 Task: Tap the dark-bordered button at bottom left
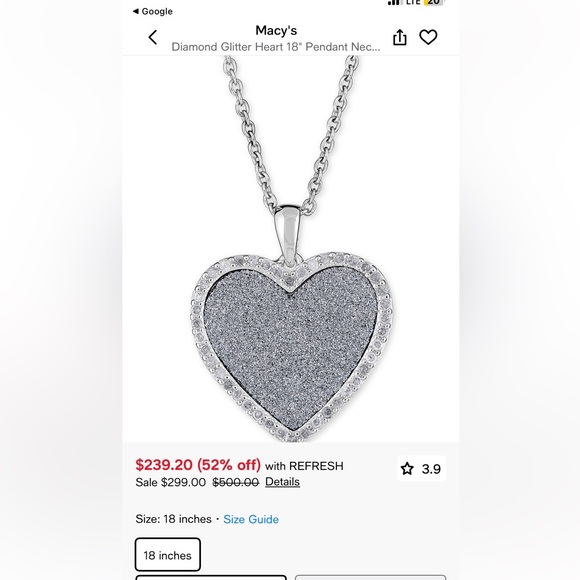[x=211, y=577]
